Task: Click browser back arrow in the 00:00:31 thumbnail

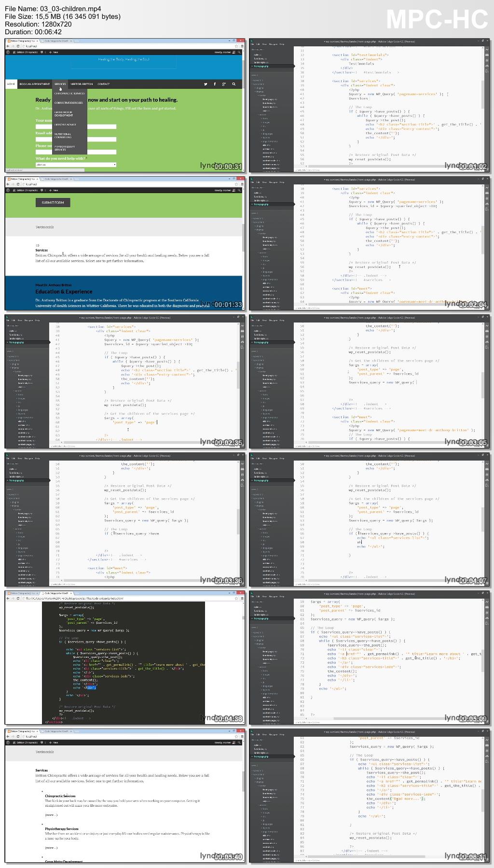Action: 8,46
